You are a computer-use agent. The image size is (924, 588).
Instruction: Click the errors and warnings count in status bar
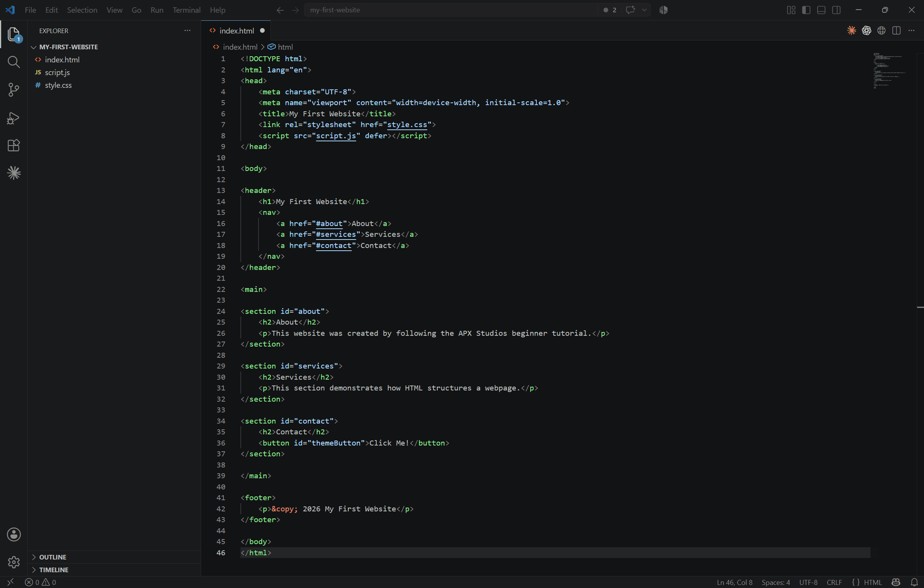point(40,582)
